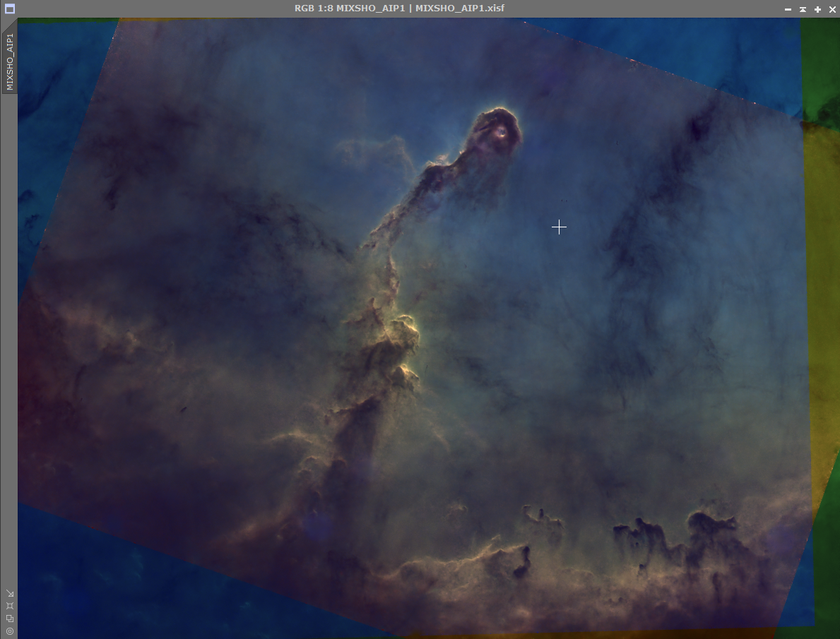Iconize the window with the minus button
The width and height of the screenshot is (840, 639).
pyautogui.click(x=788, y=9)
